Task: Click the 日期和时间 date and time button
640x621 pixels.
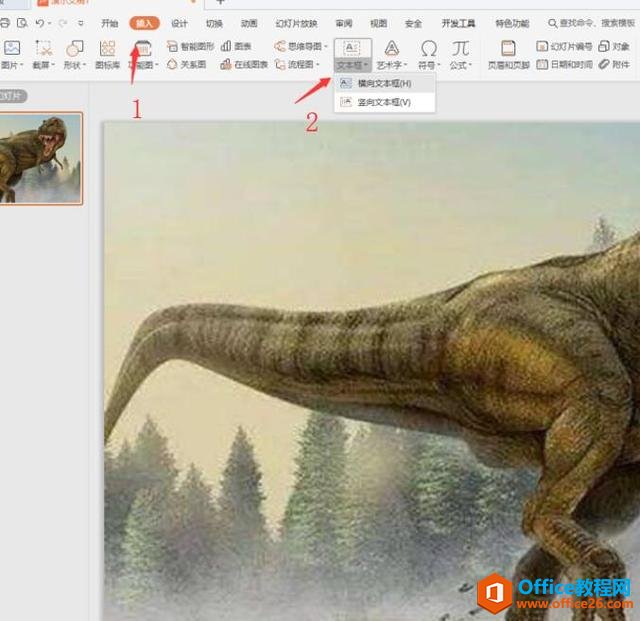Action: point(565,64)
